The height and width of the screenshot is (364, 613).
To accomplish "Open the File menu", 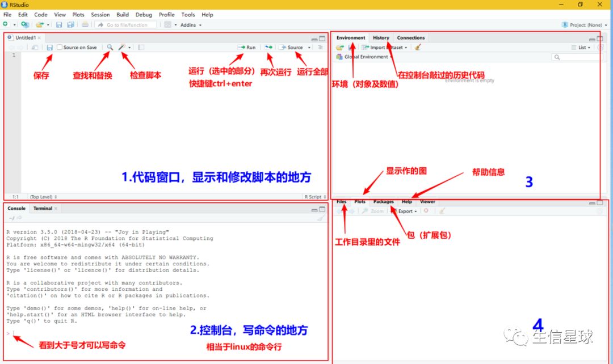I will click(x=7, y=14).
